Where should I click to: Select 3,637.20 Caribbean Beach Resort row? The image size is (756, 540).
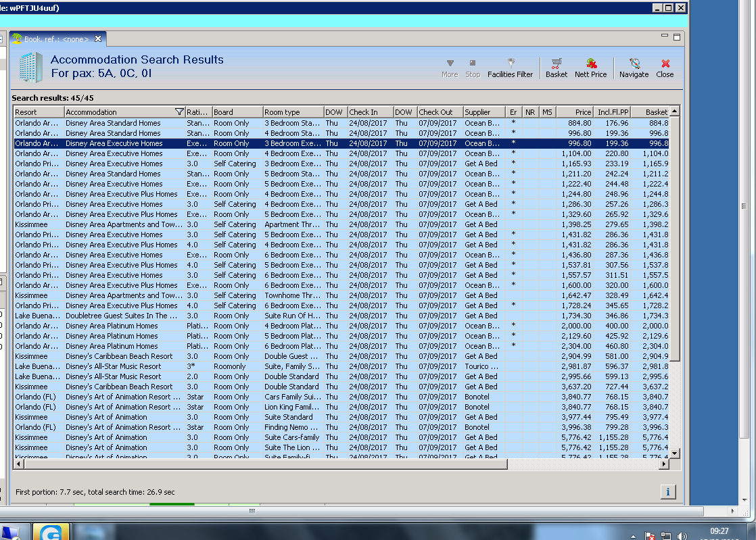pos(341,387)
